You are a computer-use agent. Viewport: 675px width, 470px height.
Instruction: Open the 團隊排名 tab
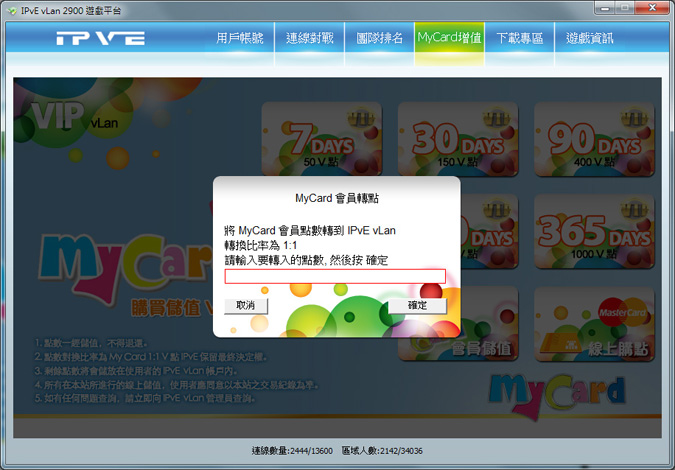coord(379,38)
